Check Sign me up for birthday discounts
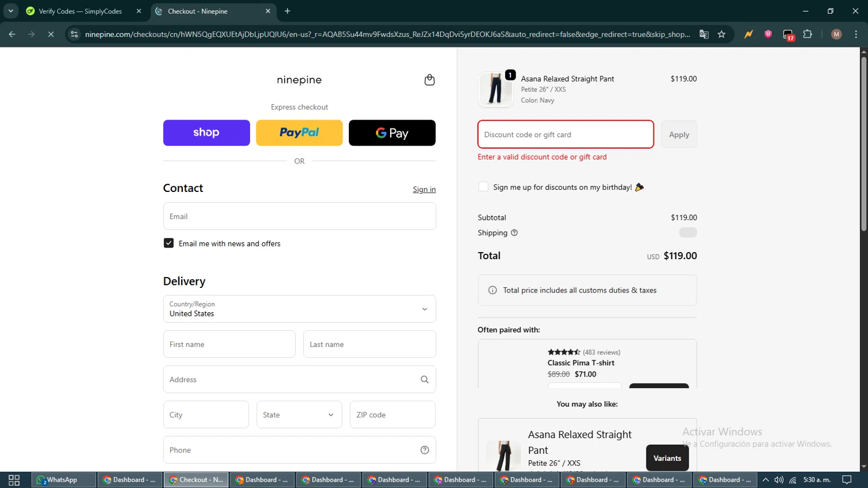The width and height of the screenshot is (868, 488). [x=483, y=187]
